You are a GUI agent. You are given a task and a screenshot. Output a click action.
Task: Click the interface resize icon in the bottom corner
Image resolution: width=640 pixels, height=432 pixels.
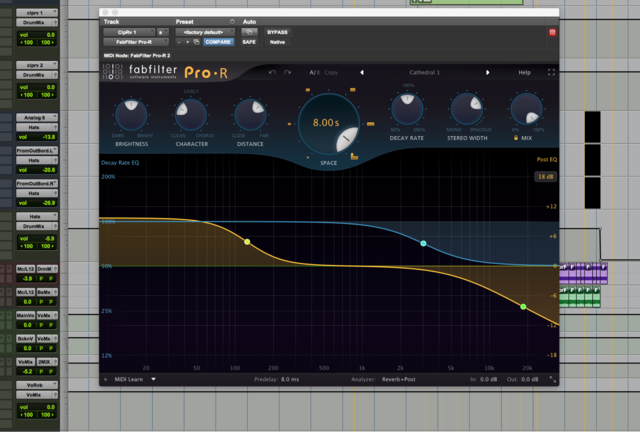tap(552, 379)
